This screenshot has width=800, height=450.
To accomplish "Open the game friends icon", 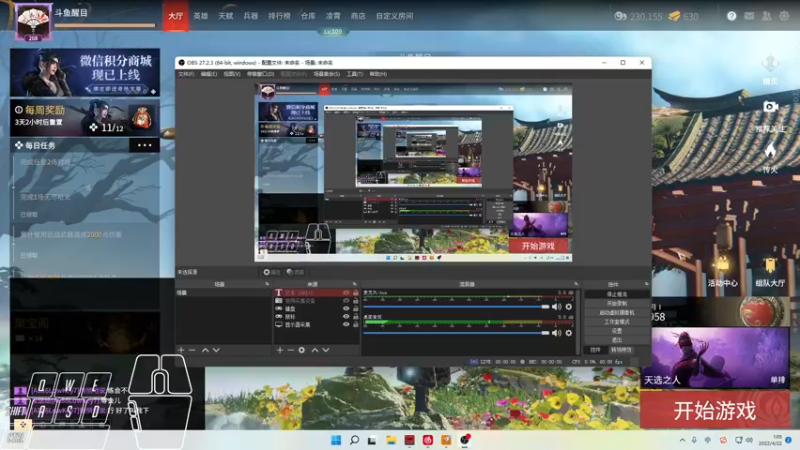I will (x=766, y=16).
